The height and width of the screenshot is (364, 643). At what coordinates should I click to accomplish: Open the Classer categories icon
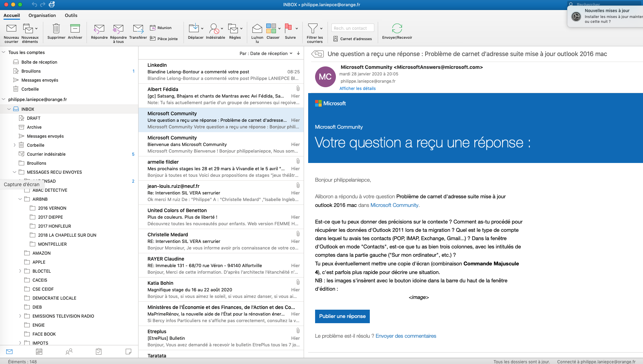(271, 28)
